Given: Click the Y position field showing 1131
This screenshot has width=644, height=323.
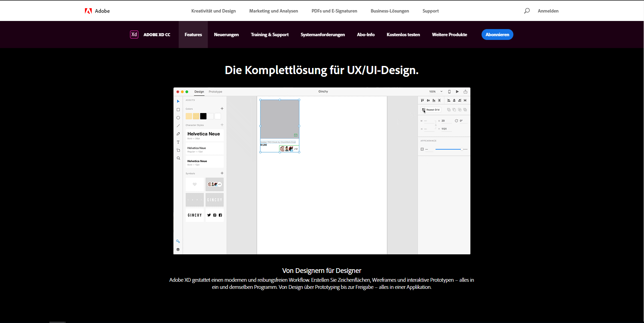Looking at the screenshot, I should [446, 129].
